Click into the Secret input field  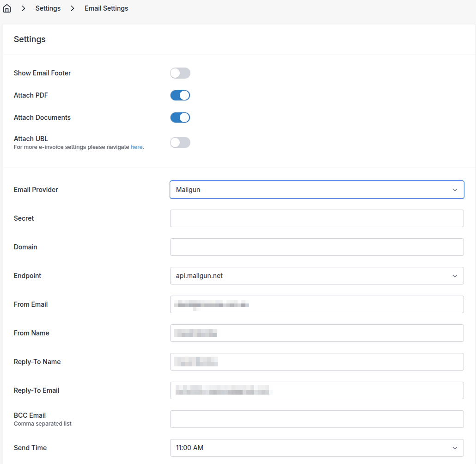point(317,218)
